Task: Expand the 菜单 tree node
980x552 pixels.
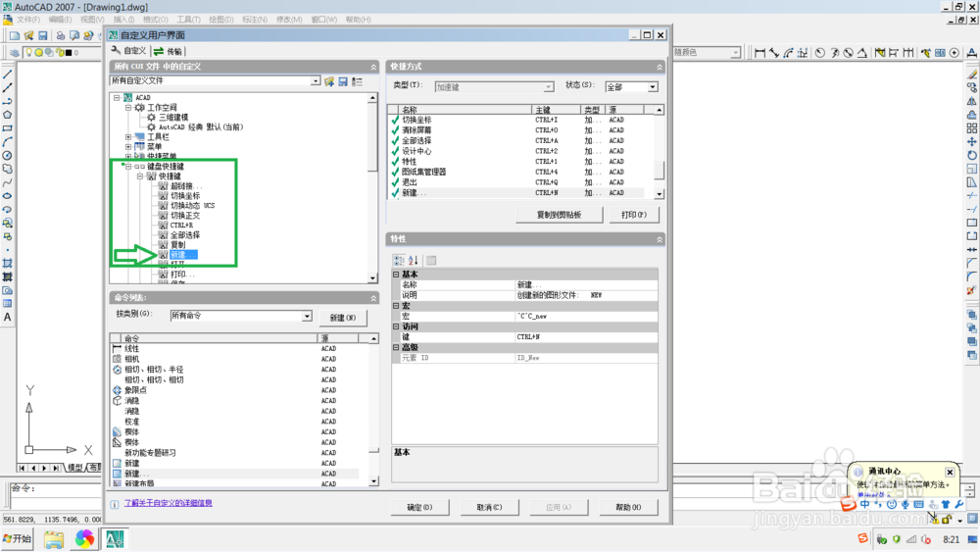Action: point(128,147)
